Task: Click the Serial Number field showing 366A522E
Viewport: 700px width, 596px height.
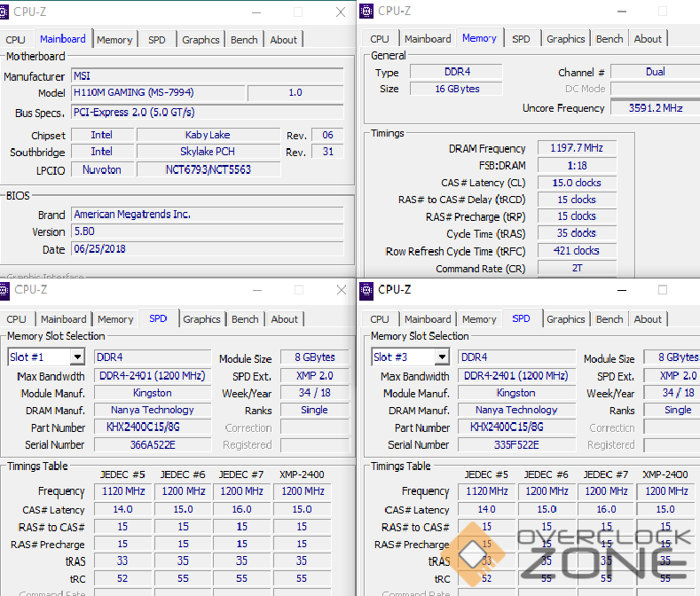Action: point(153,445)
